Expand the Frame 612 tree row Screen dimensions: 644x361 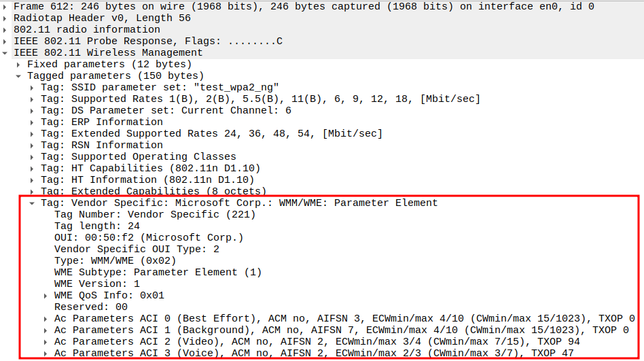pos(6,6)
